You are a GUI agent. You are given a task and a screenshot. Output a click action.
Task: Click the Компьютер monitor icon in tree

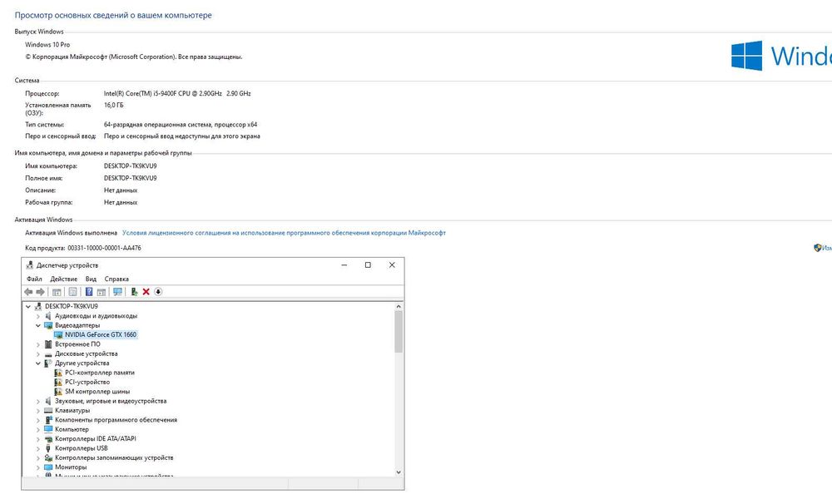click(x=48, y=429)
